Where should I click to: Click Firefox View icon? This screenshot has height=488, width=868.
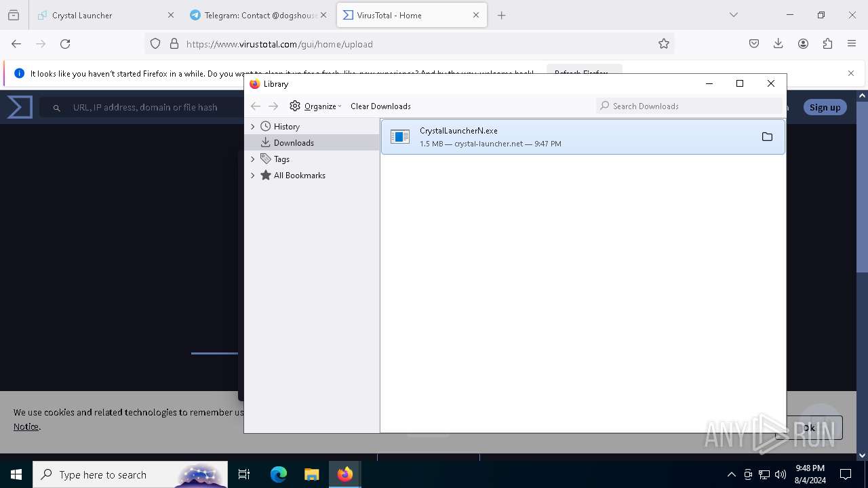pyautogui.click(x=14, y=15)
